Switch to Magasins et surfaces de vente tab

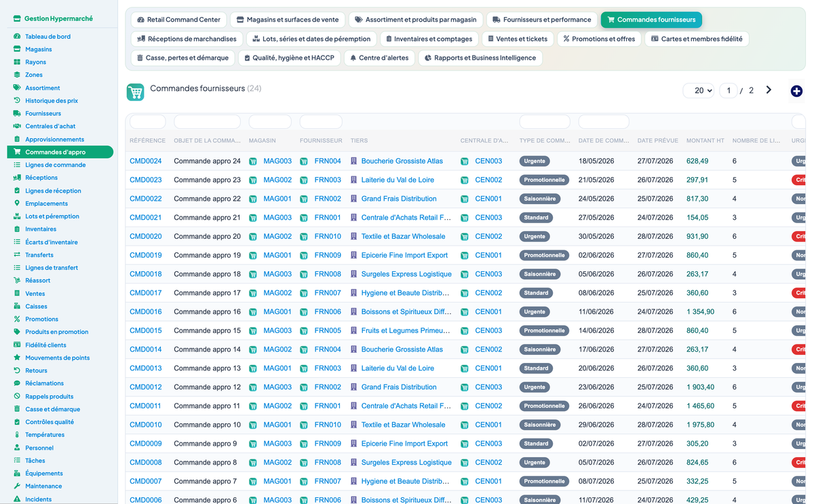coord(288,20)
